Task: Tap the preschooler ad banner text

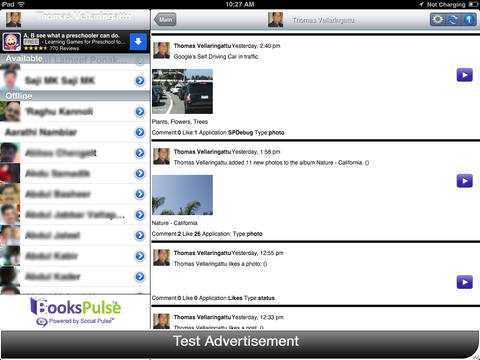Action: (75, 42)
